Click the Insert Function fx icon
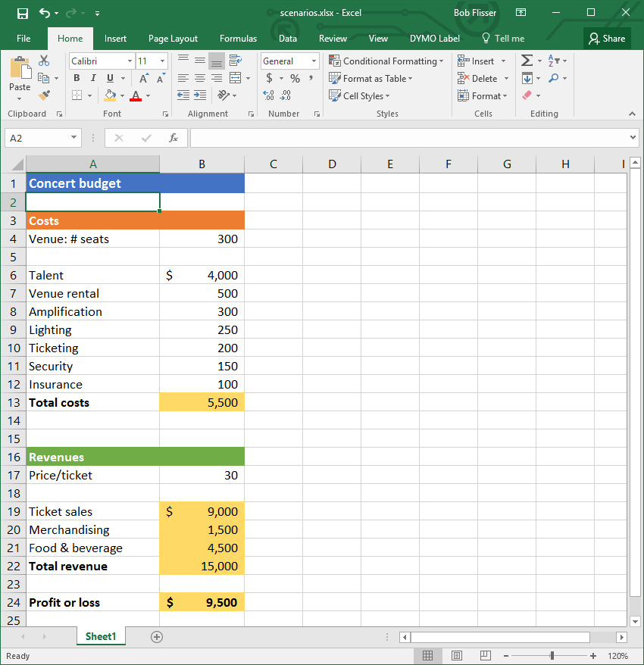The image size is (644, 665). tap(173, 138)
